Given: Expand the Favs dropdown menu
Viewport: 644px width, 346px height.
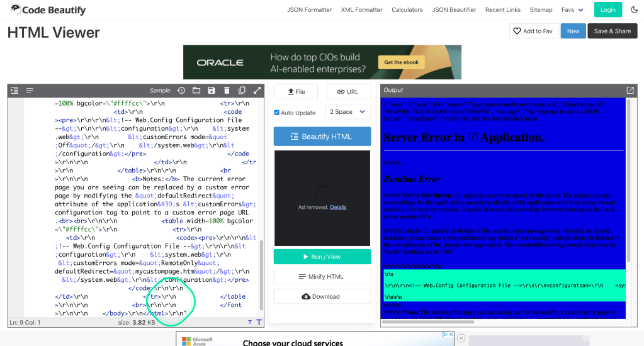Looking at the screenshot, I should [x=572, y=10].
